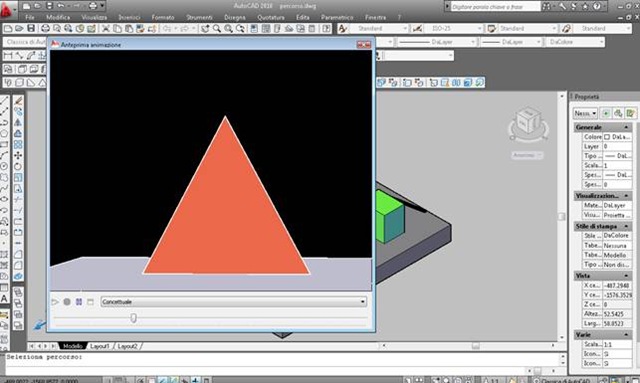Click the Favorites star icon in InfoCenter
The width and height of the screenshot is (640, 383).
[586, 6]
